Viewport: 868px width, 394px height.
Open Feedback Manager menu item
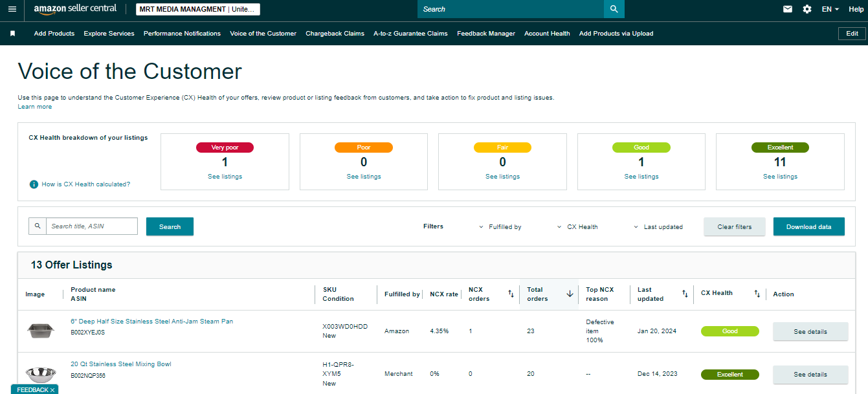pos(486,34)
